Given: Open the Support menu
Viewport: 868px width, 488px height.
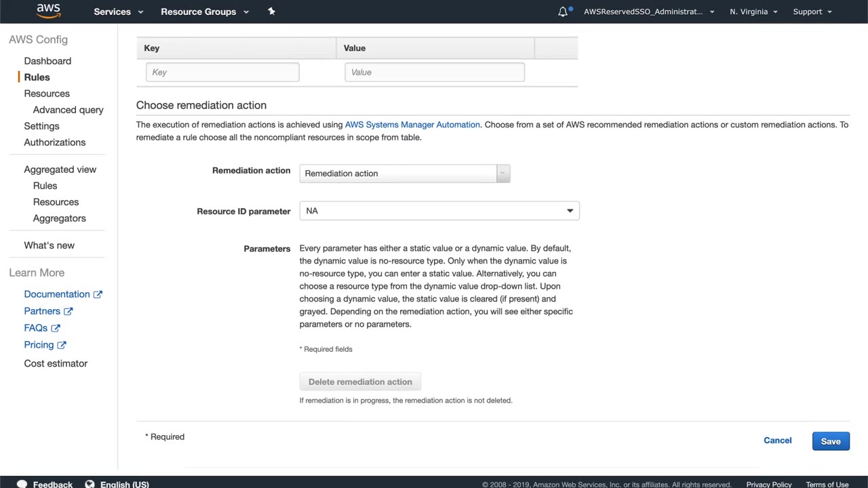Looking at the screenshot, I should pos(812,12).
